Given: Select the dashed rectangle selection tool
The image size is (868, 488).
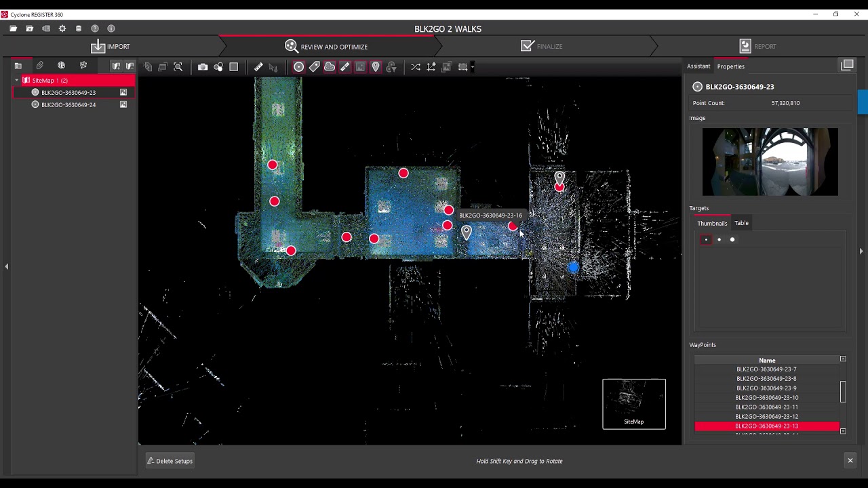Looking at the screenshot, I should [x=462, y=67].
